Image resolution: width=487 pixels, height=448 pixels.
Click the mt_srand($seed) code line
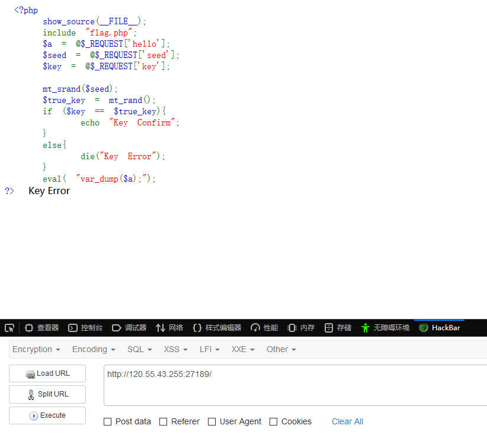tap(80, 89)
